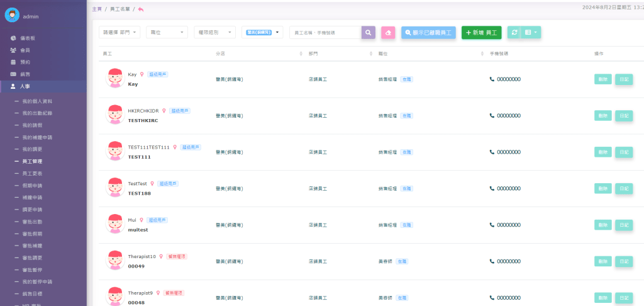Image resolution: width=644 pixels, height=306 pixels.
Task: Click the green 新增 員工 button
Action: (481, 32)
